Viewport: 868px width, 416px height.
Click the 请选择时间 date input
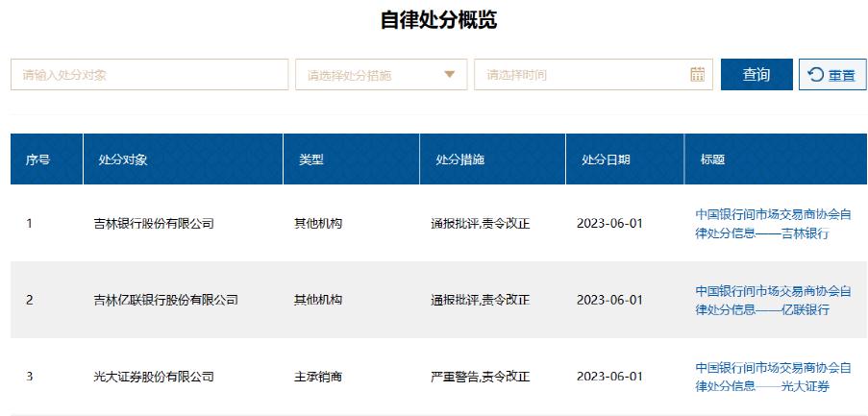tap(593, 75)
